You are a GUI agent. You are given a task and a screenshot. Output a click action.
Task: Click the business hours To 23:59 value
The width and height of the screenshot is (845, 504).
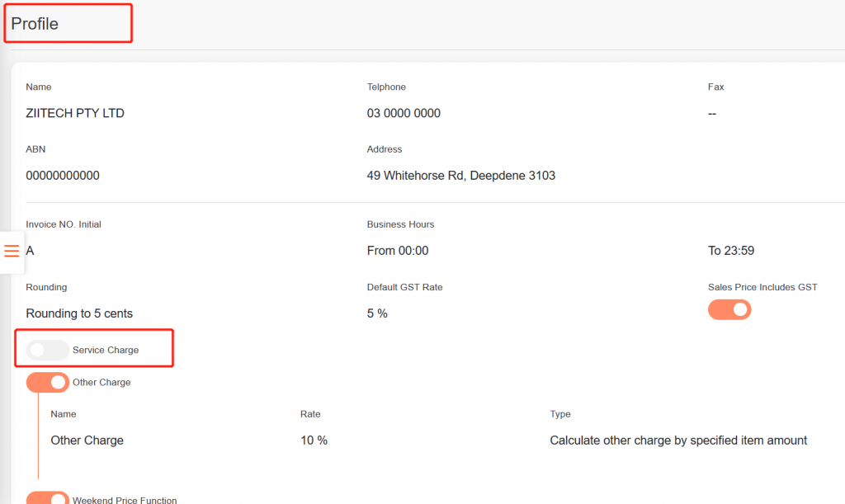[x=731, y=251]
